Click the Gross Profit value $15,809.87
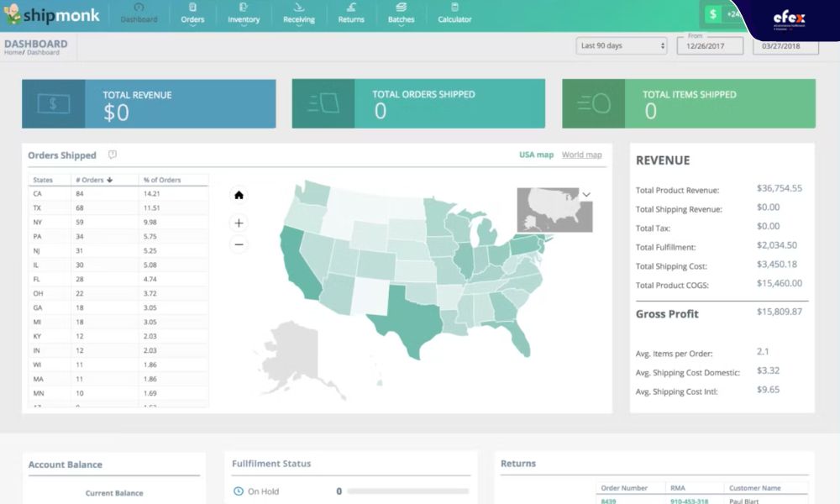Image resolution: width=840 pixels, height=504 pixels. click(780, 312)
